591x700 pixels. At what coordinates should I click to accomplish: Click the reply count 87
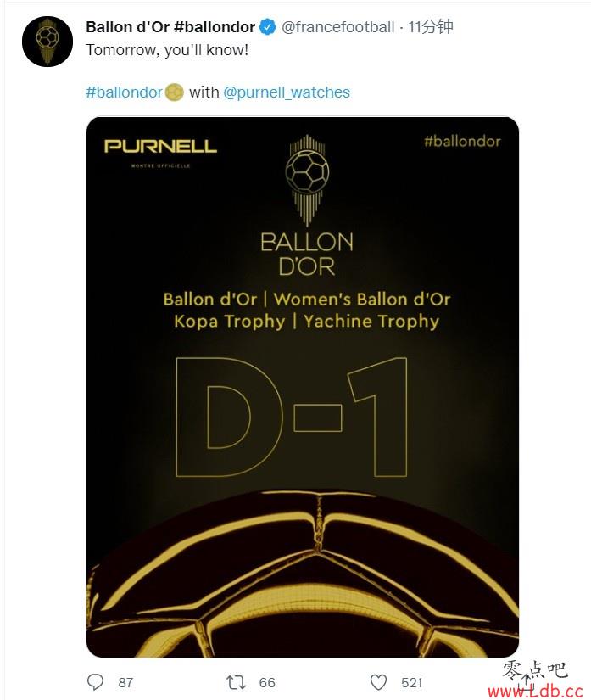125,682
